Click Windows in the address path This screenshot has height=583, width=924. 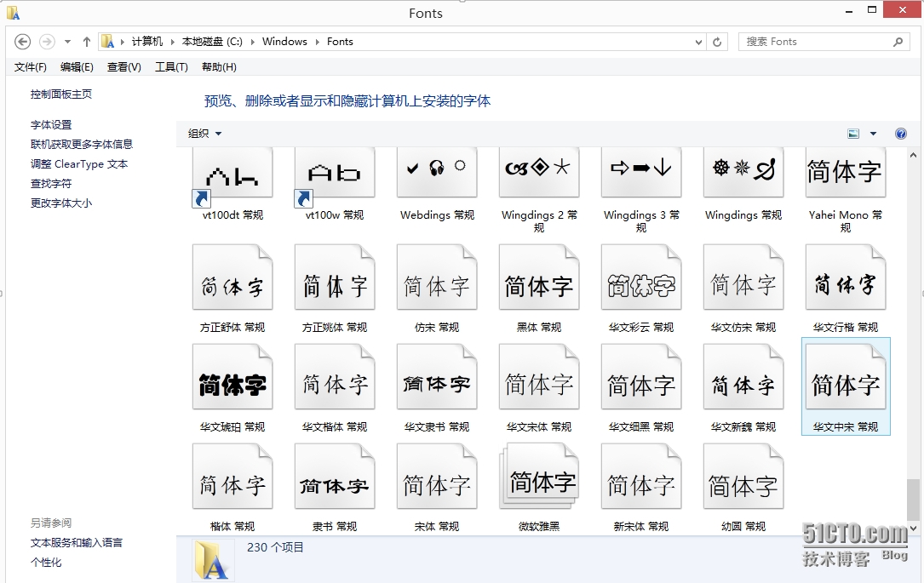[x=284, y=42]
